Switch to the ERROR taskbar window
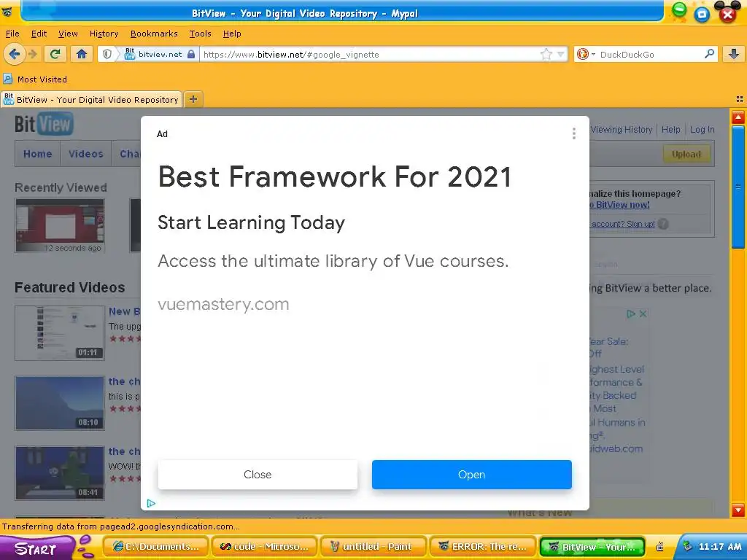747x560 pixels. (483, 547)
